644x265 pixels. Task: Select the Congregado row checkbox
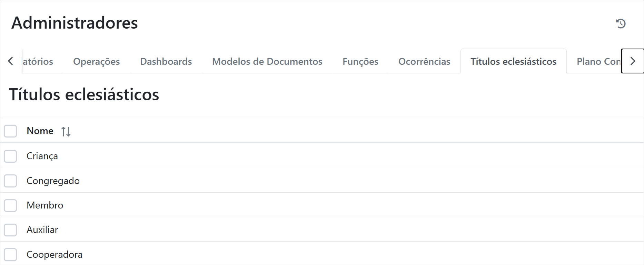[10, 181]
